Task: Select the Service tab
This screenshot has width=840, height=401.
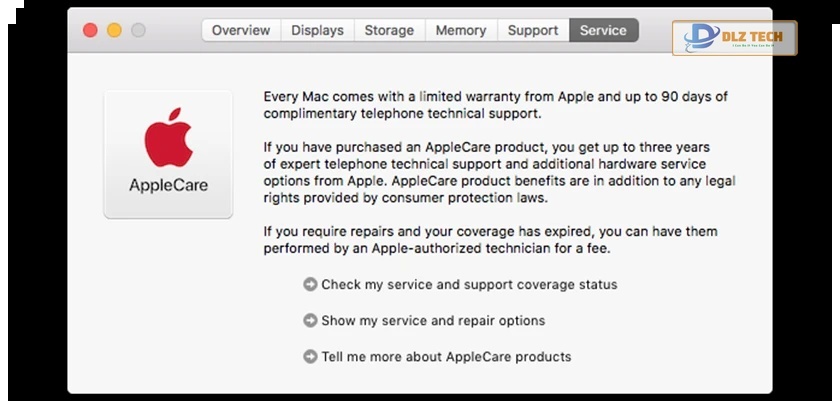Action: pyautogui.click(x=604, y=30)
